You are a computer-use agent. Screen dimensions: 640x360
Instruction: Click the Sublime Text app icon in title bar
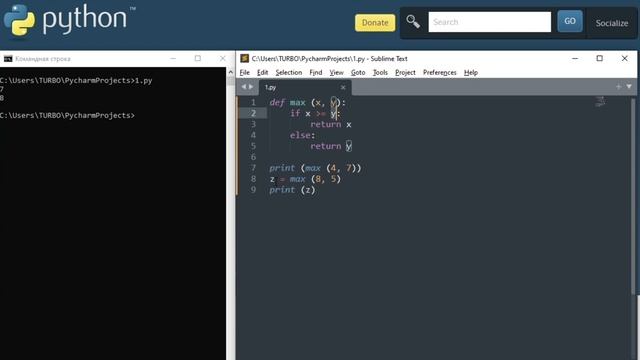coord(244,58)
